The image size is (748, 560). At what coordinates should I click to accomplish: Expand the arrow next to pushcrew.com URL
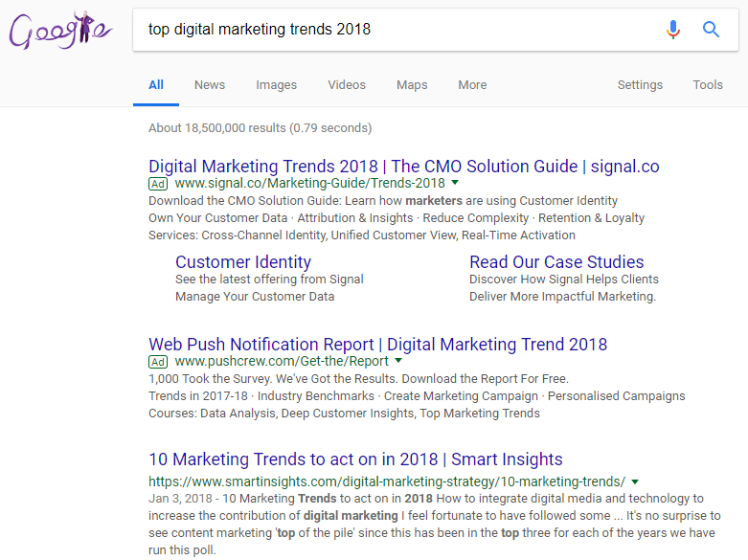coord(398,361)
